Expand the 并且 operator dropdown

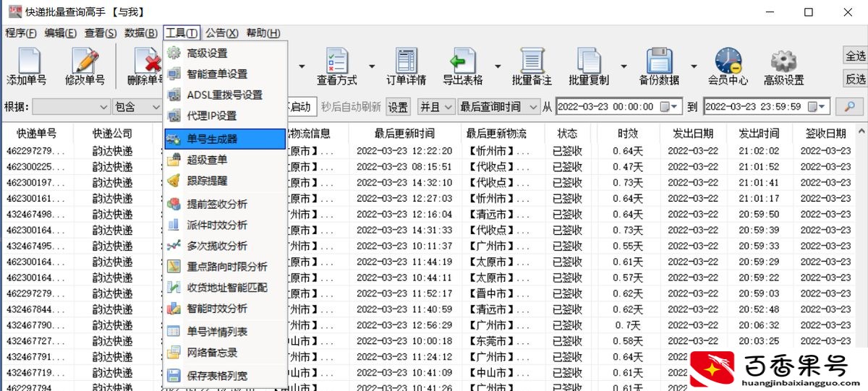tap(448, 107)
